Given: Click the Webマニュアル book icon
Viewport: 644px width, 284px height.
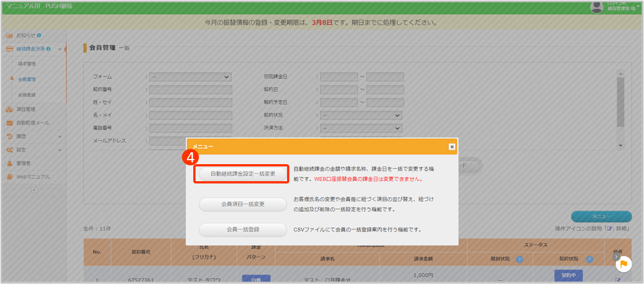Looking at the screenshot, I should tap(10, 177).
